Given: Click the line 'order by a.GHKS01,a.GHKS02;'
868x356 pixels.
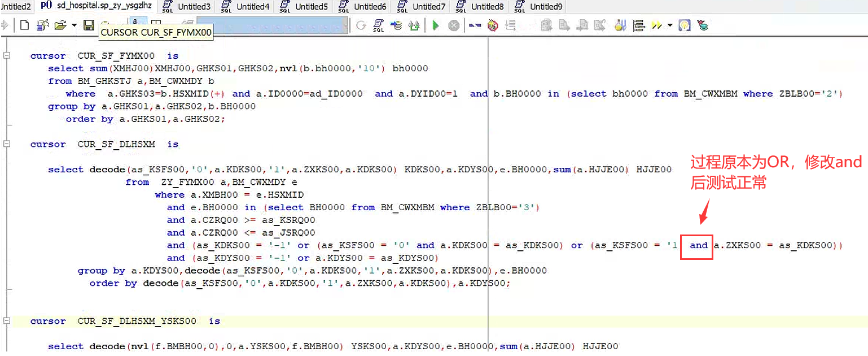Looking at the screenshot, I should [x=146, y=119].
